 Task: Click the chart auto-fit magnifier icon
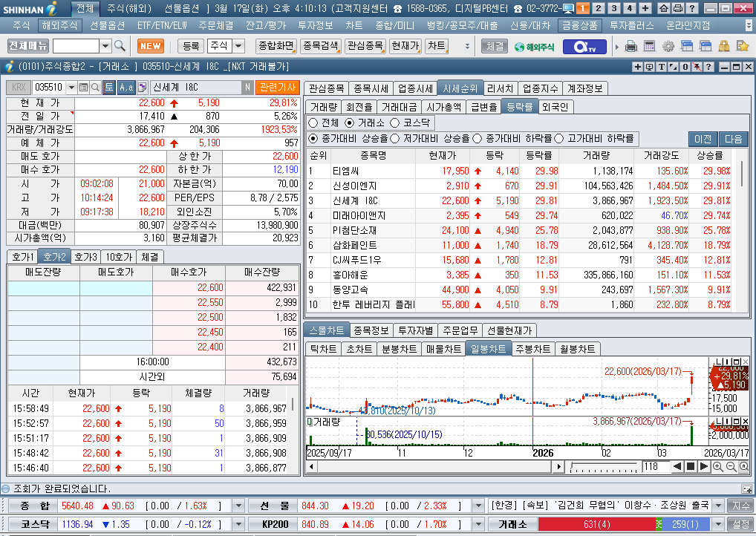(744, 467)
